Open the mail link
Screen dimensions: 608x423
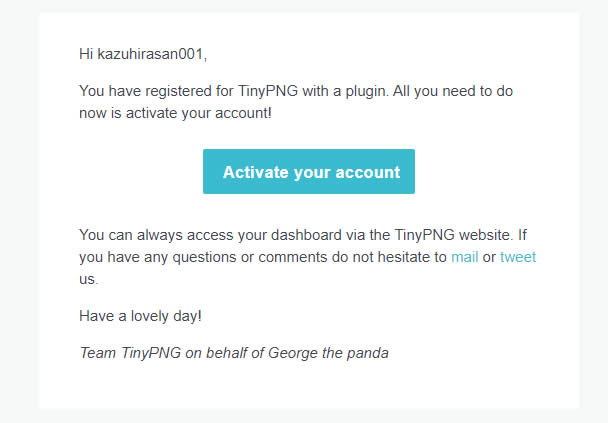pyautogui.click(x=465, y=257)
